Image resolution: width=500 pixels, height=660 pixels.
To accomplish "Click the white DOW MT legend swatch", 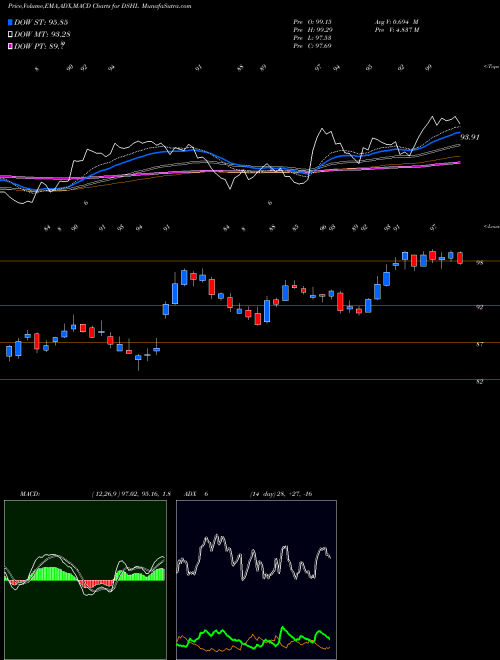I will [x=11, y=35].
